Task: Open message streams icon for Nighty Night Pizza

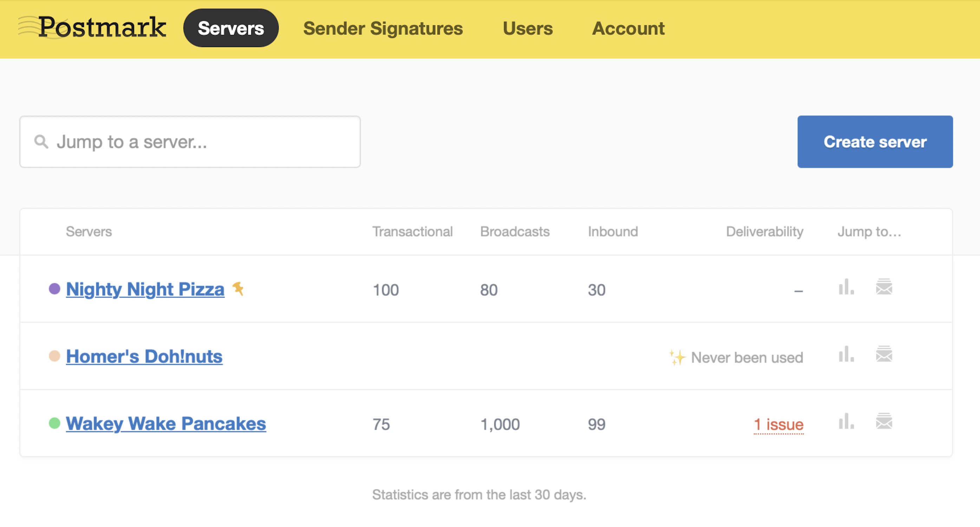Action: [x=884, y=287]
